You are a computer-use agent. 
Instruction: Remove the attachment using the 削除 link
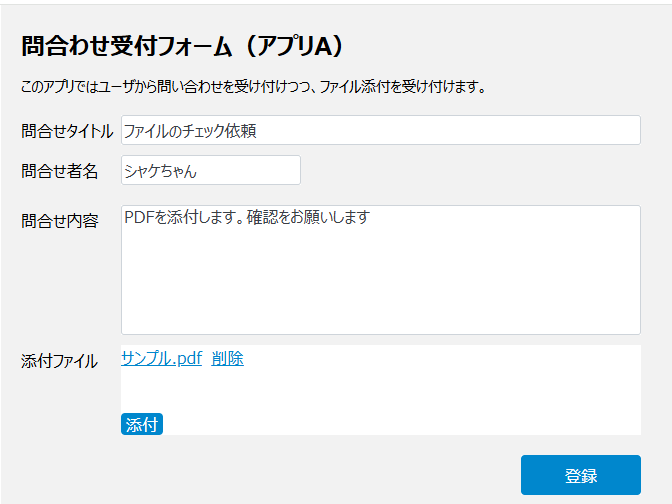coord(228,359)
